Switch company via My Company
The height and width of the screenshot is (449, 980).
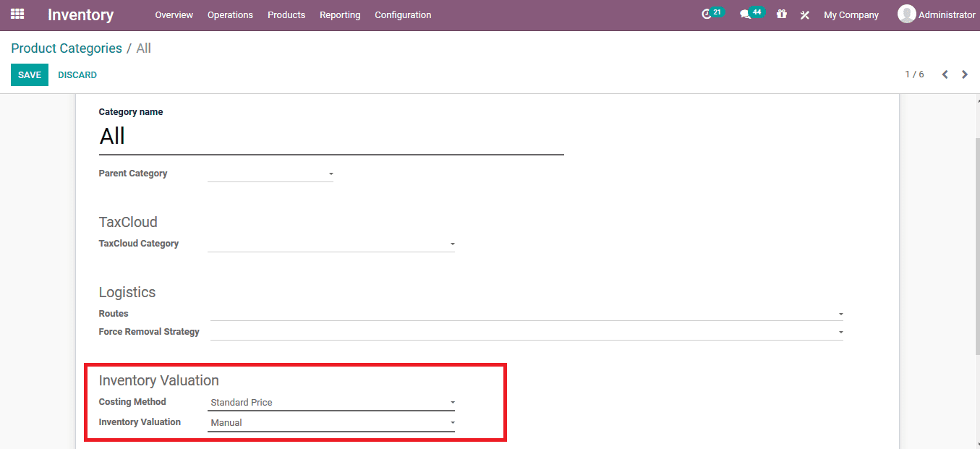click(x=851, y=14)
